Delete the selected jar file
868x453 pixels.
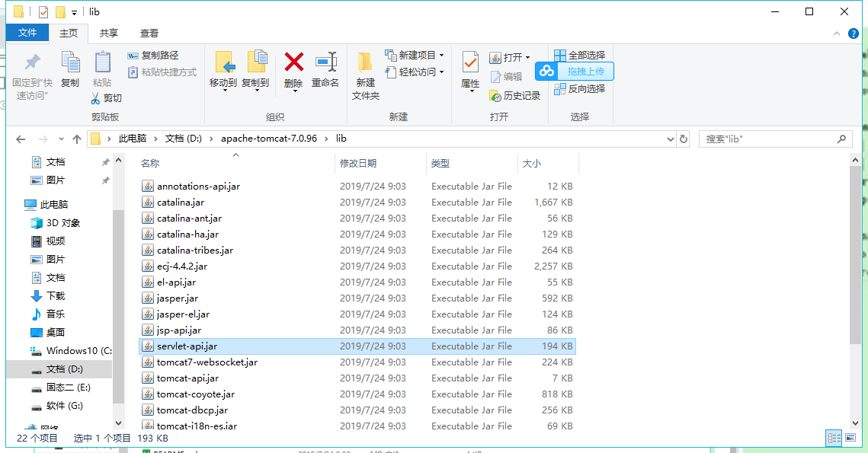(x=294, y=67)
